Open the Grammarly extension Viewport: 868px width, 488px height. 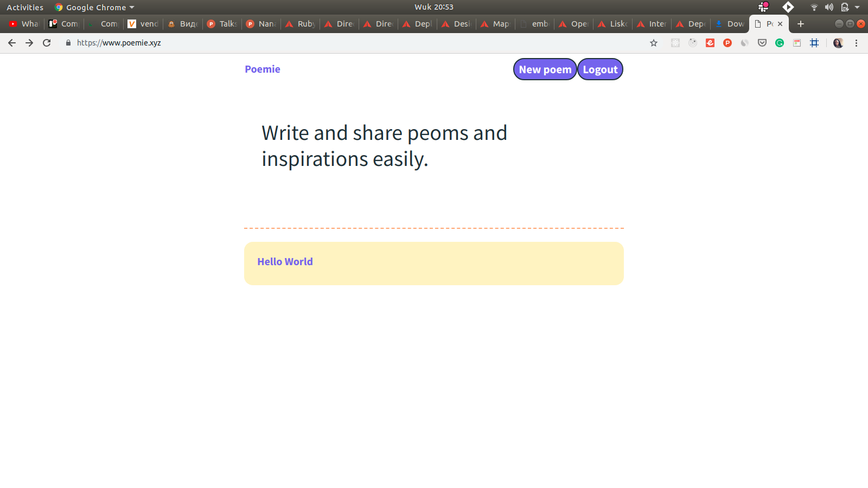pyautogui.click(x=780, y=43)
